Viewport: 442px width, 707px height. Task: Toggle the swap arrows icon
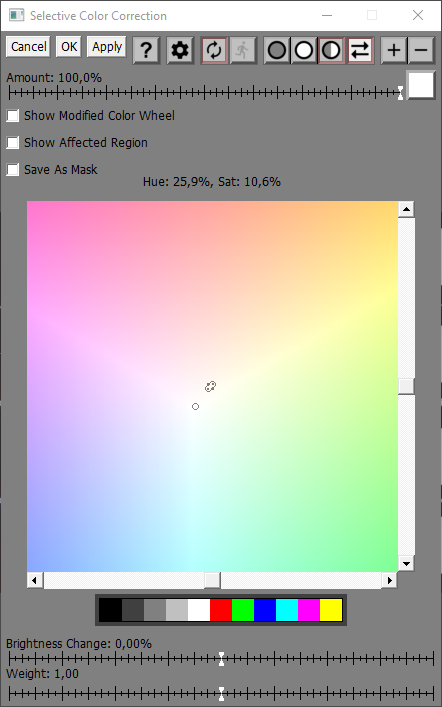(360, 50)
